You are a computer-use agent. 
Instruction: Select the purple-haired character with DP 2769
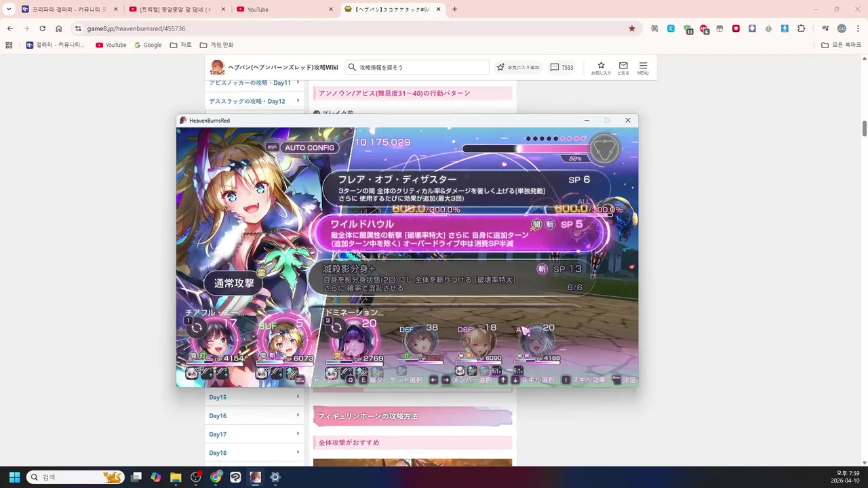355,341
